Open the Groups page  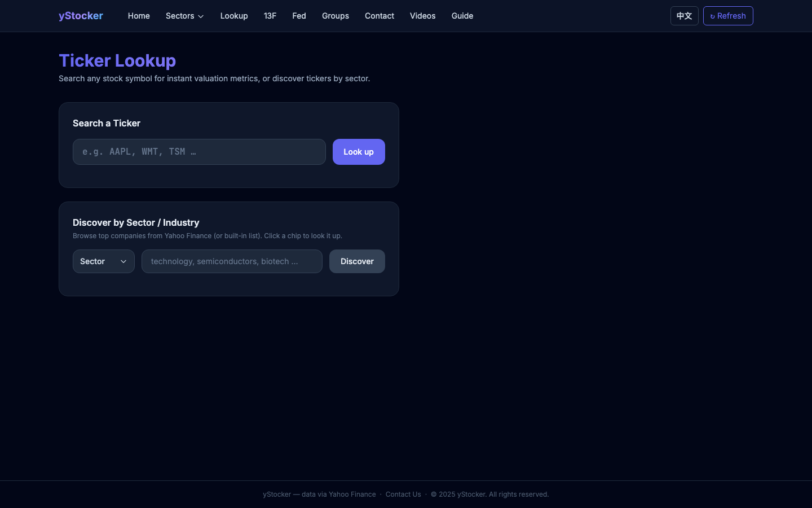[335, 16]
